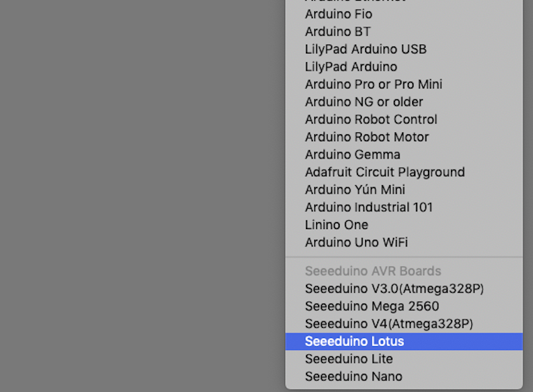Select Seeeduino Nano board
The height and width of the screenshot is (392, 533).
click(x=354, y=376)
